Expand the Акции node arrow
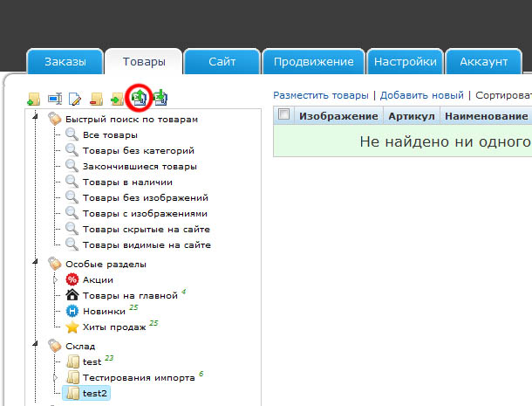The width and height of the screenshot is (532, 406). [x=56, y=280]
